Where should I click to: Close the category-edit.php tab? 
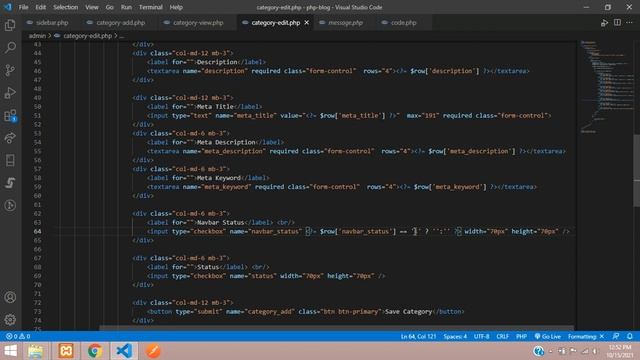(307, 22)
